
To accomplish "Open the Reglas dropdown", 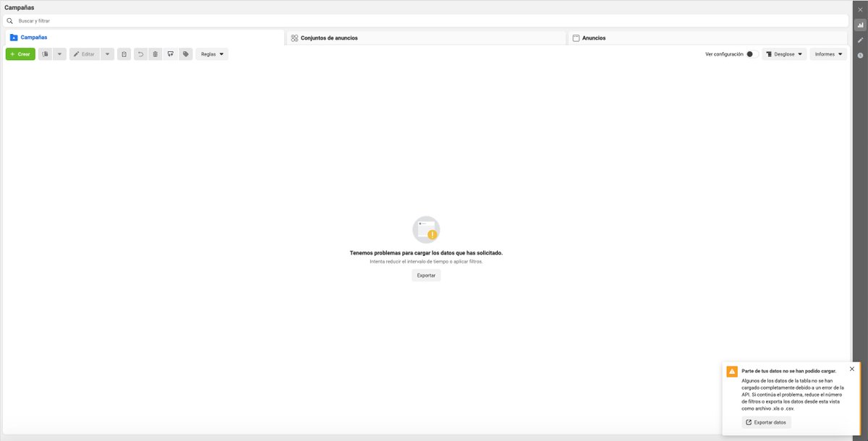I will click(212, 54).
